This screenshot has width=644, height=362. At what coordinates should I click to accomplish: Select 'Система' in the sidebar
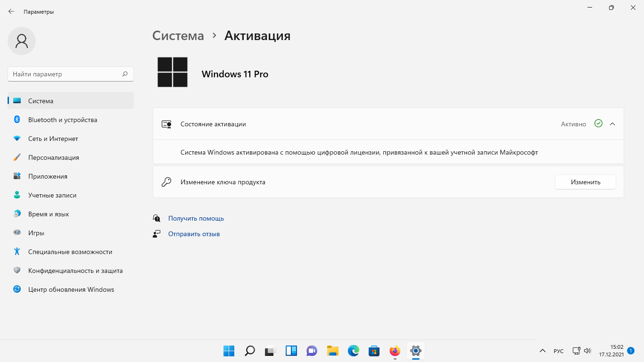71,101
